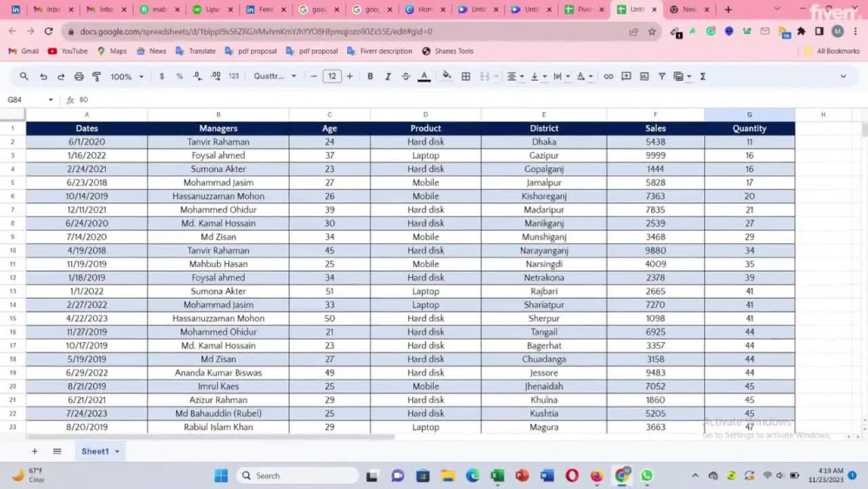Viewport: 868px width, 489px height.
Task: Insert a chart
Action: 644,76
